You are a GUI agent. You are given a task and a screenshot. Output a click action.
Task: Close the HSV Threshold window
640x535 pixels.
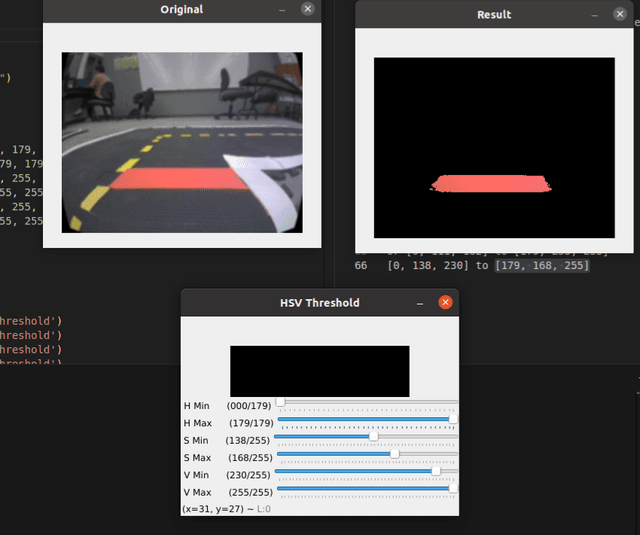point(446,302)
